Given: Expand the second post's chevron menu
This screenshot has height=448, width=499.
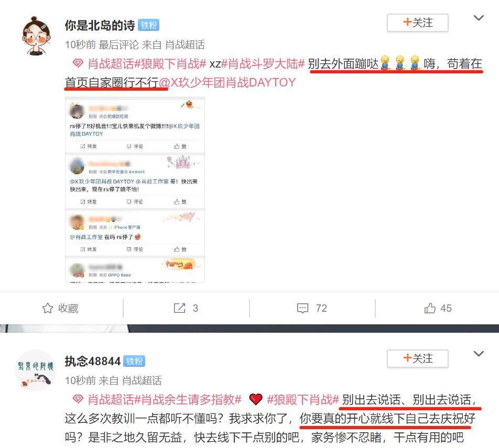Looking at the screenshot, I should 479,354.
